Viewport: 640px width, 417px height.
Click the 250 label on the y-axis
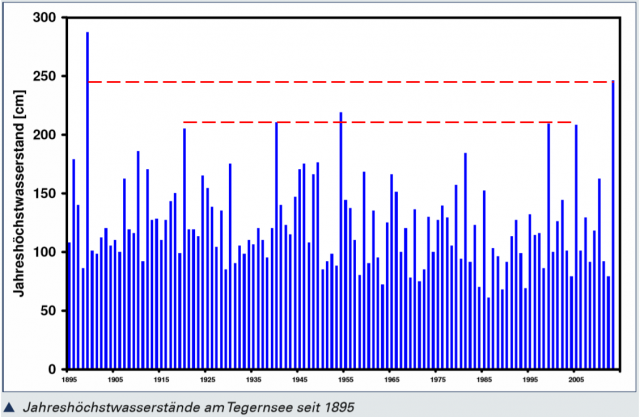(45, 76)
